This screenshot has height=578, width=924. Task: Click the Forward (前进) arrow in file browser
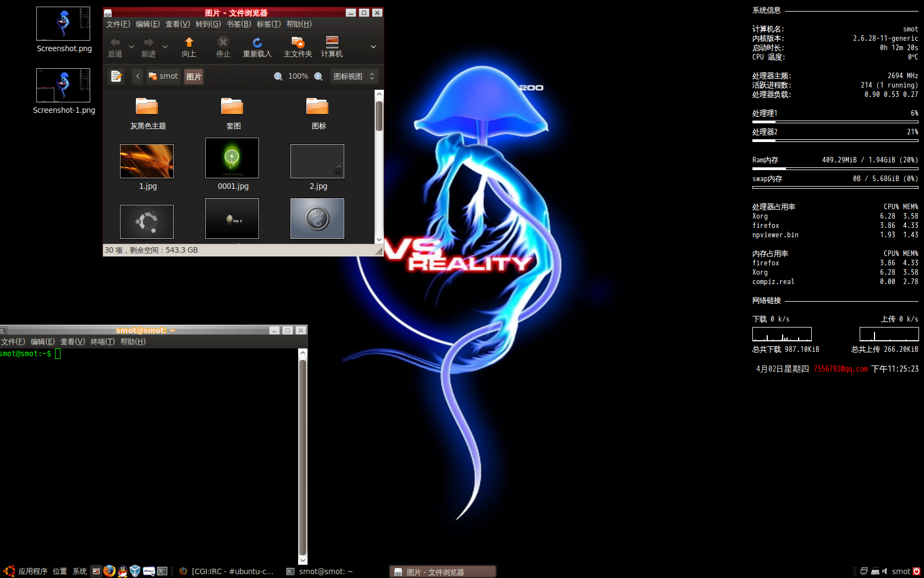point(148,42)
